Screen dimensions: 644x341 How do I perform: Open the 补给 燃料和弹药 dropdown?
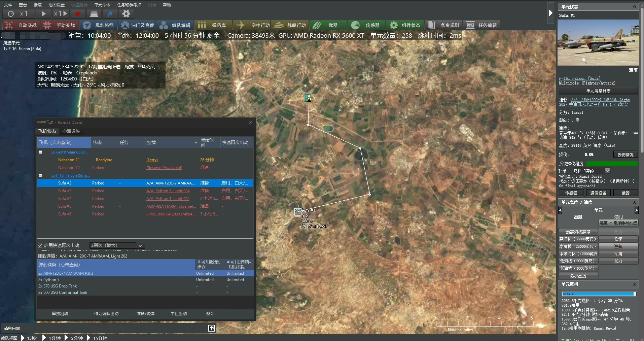607,171
